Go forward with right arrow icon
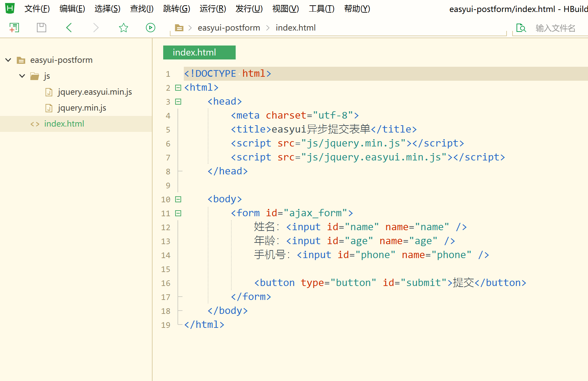 pos(96,28)
